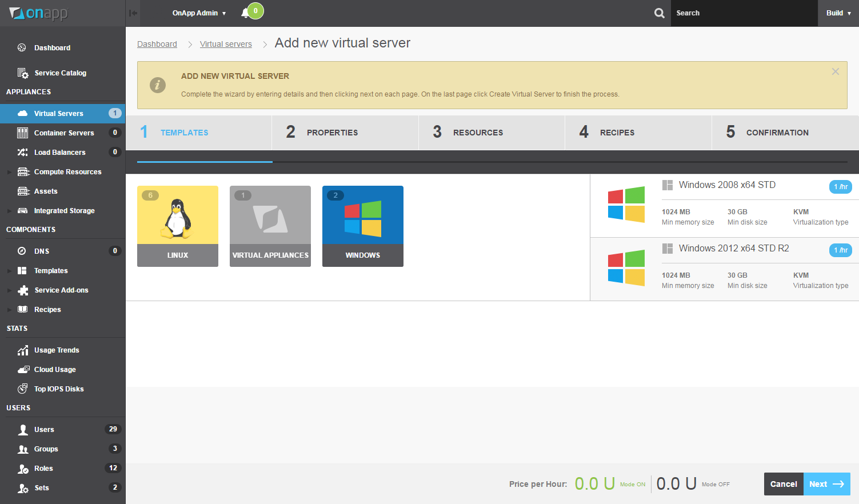
Task: Click the Virtual Servers cloud icon
Action: click(23, 113)
